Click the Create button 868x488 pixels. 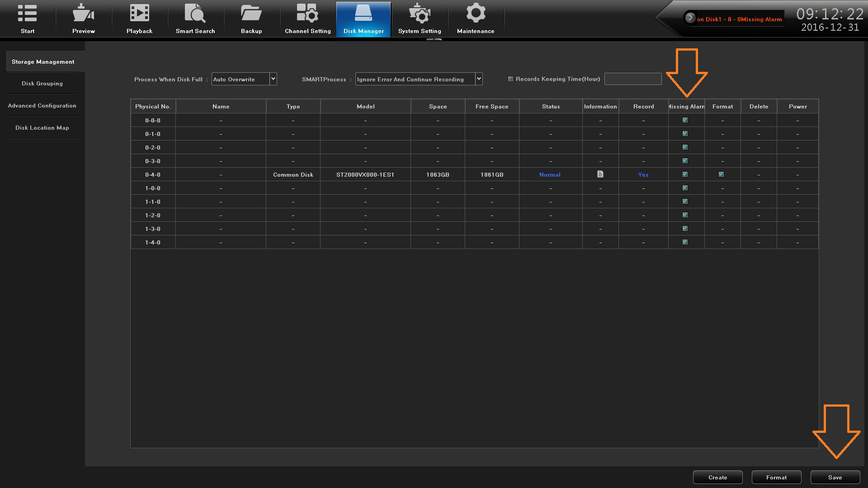[717, 477]
